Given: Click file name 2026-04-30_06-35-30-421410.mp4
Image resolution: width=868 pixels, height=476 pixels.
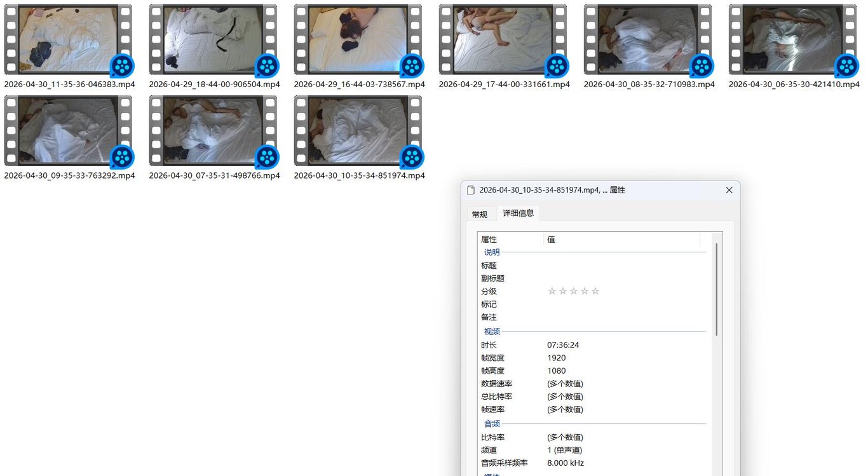Looking at the screenshot, I should (x=794, y=84).
